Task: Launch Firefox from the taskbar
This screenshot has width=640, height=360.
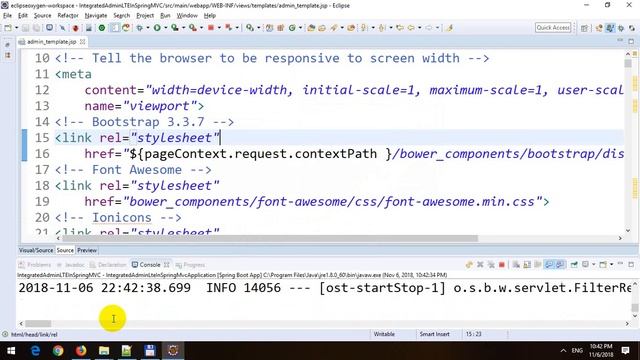Action: (81, 351)
